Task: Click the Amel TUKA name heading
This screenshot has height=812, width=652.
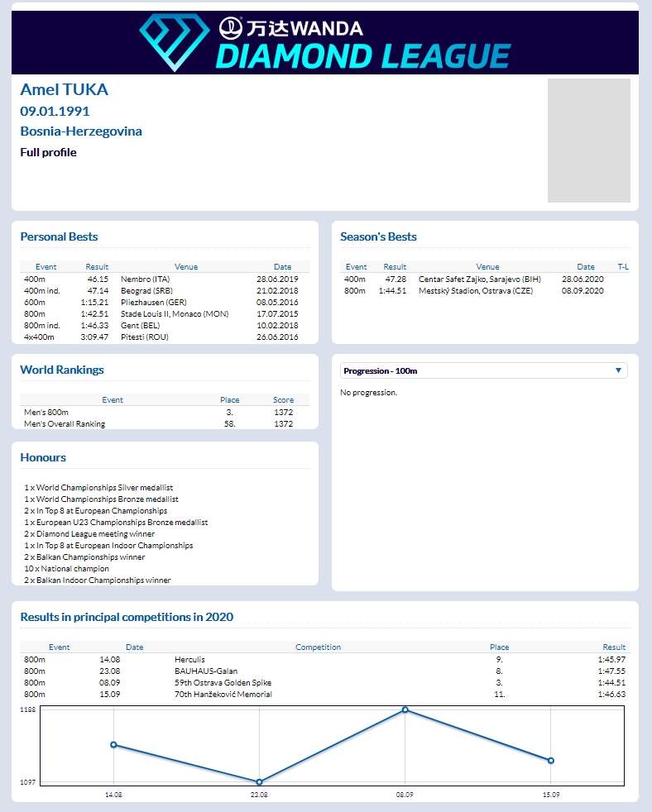Action: [x=64, y=90]
